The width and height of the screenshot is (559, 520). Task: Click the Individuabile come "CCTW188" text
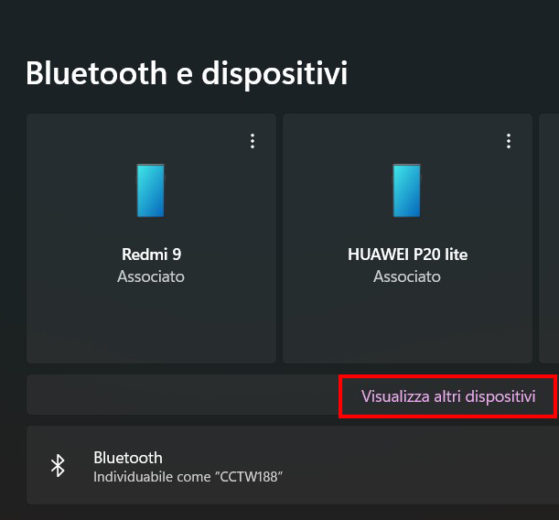(188, 477)
